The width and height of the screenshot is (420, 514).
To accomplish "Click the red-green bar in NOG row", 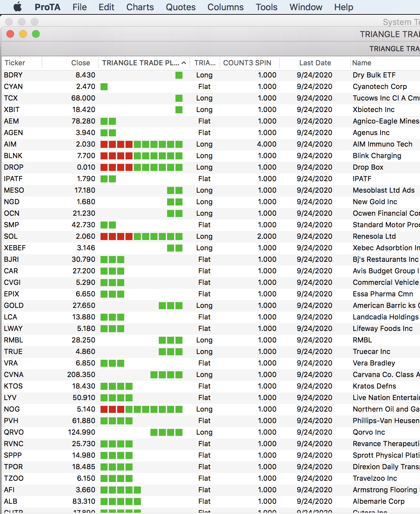I will (x=141, y=409).
